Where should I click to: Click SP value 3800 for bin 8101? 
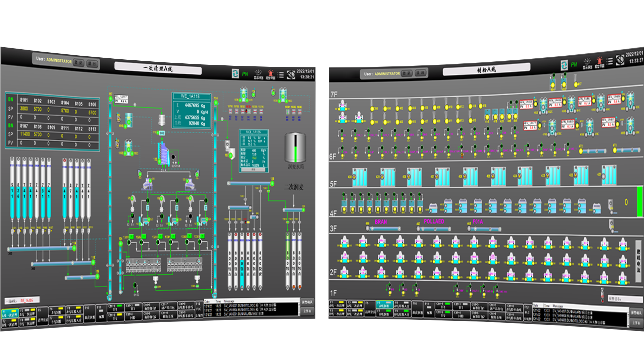(24, 109)
